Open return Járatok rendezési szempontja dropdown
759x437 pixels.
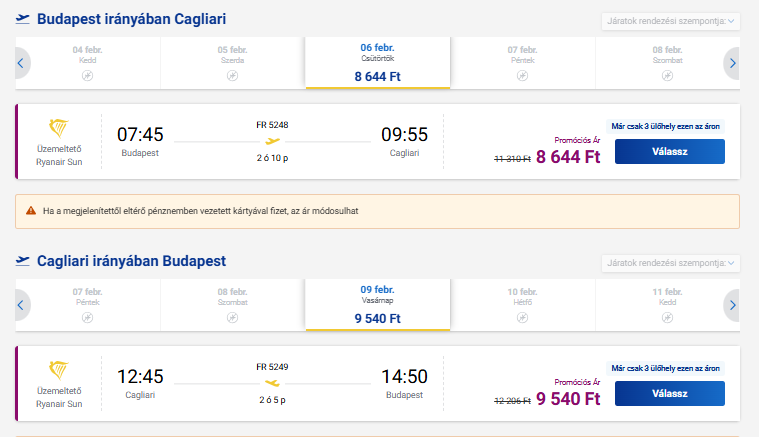point(670,263)
